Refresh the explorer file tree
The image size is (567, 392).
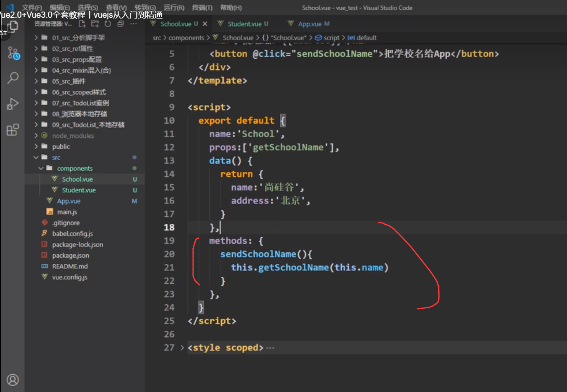pyautogui.click(x=108, y=24)
